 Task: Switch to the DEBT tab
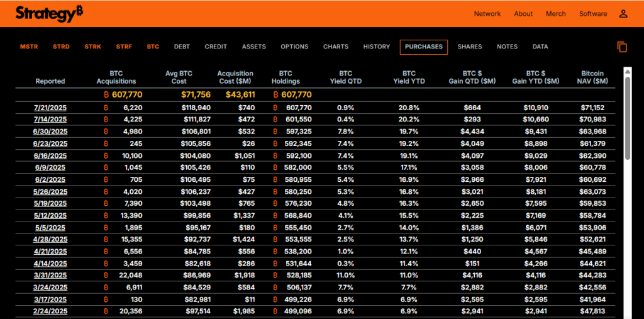pos(182,47)
